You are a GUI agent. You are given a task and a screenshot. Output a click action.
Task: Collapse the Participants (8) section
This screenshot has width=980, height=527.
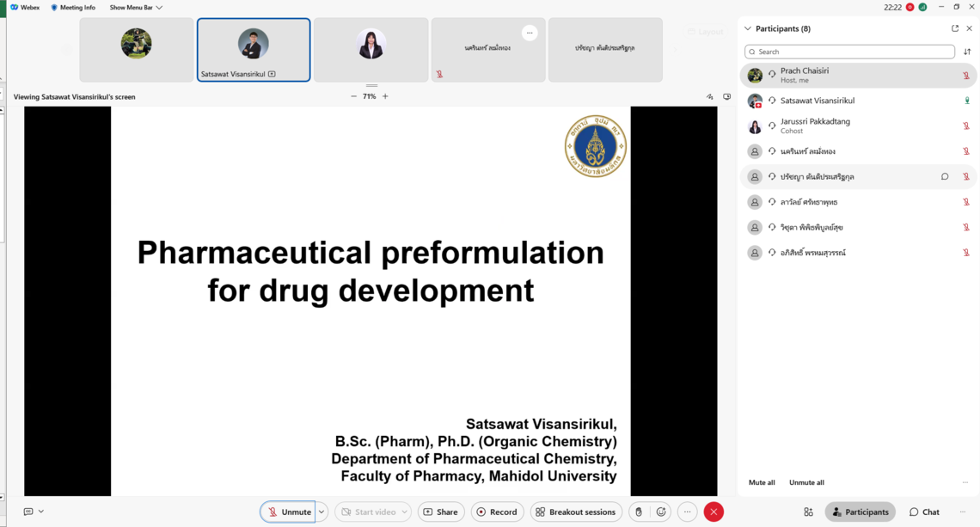(748, 28)
